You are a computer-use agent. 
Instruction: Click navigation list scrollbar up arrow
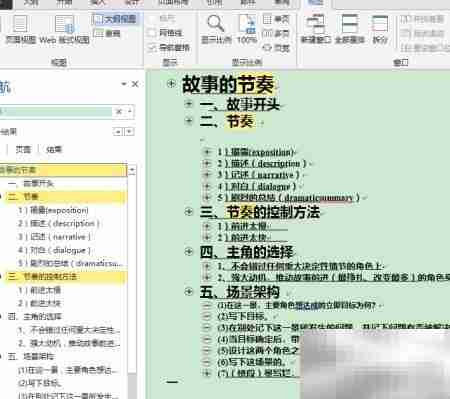click(132, 170)
